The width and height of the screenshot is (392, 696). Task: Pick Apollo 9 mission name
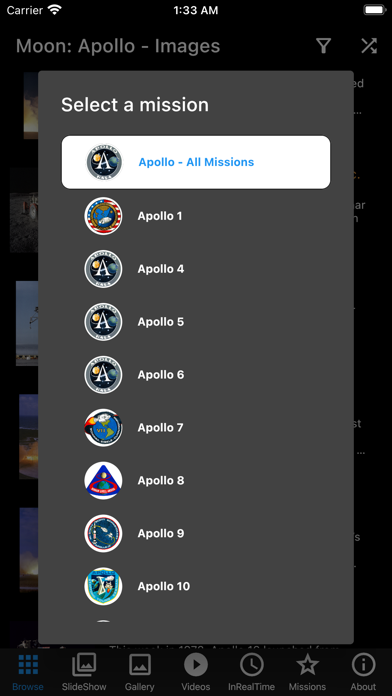[x=161, y=533]
